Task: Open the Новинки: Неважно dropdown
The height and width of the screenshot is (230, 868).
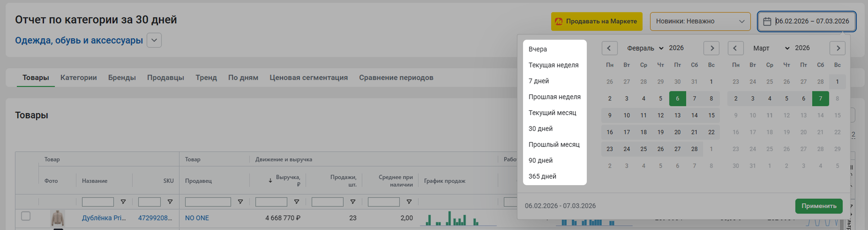Action: 700,22
